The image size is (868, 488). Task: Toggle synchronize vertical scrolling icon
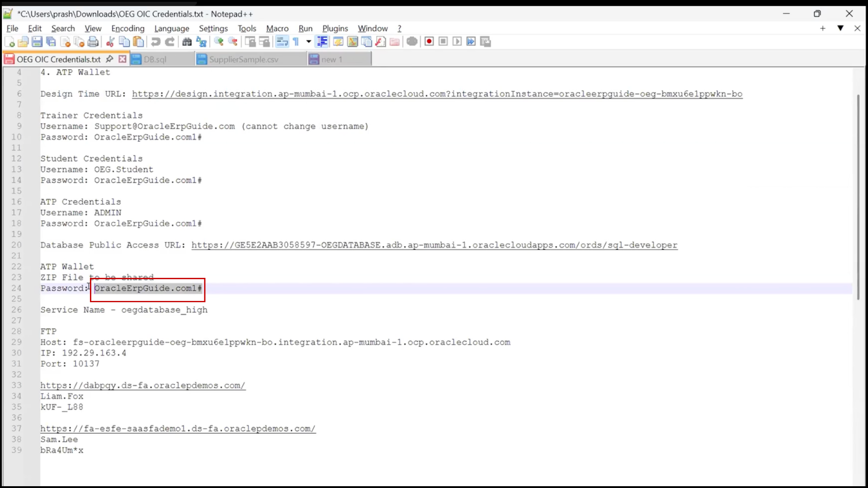coord(250,42)
